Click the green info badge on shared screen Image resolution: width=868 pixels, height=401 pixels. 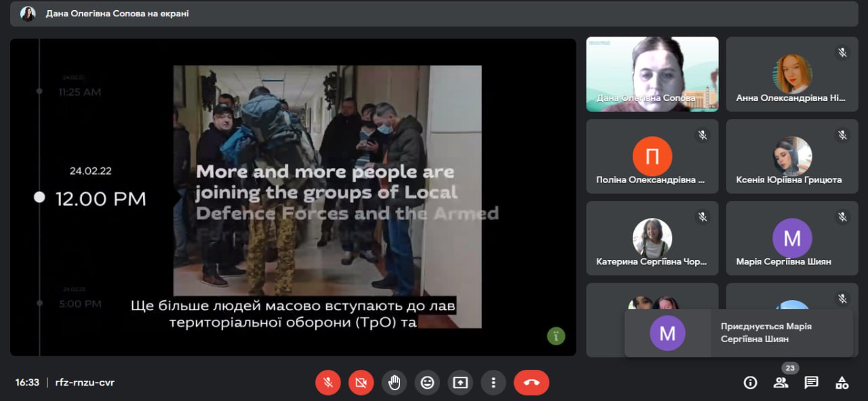coord(556,335)
